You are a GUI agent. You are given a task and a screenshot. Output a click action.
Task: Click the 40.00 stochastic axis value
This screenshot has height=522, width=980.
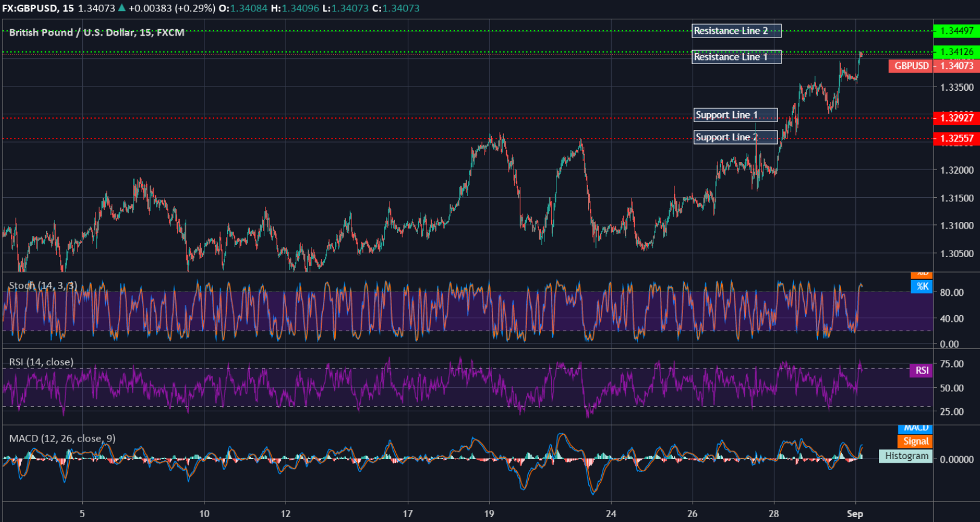(952, 319)
